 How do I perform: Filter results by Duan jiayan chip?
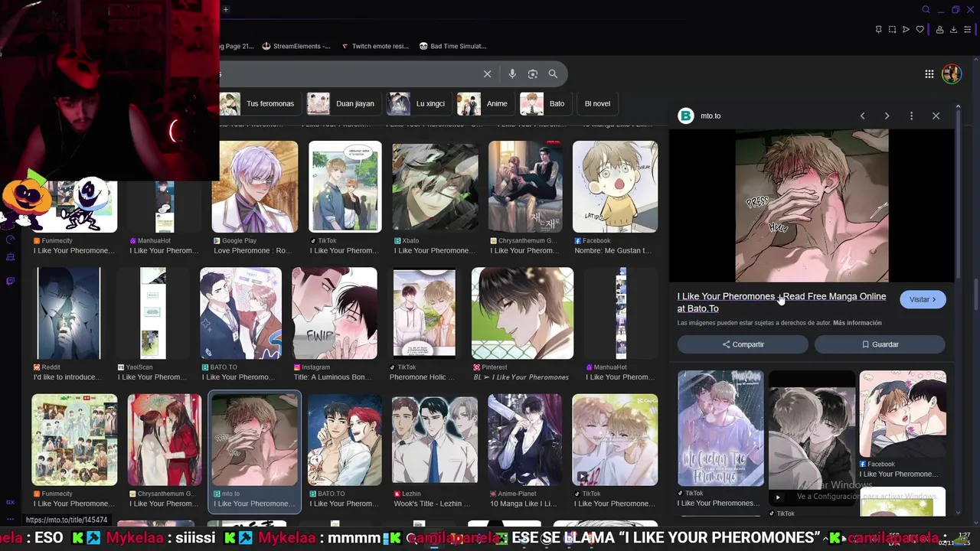[342, 103]
